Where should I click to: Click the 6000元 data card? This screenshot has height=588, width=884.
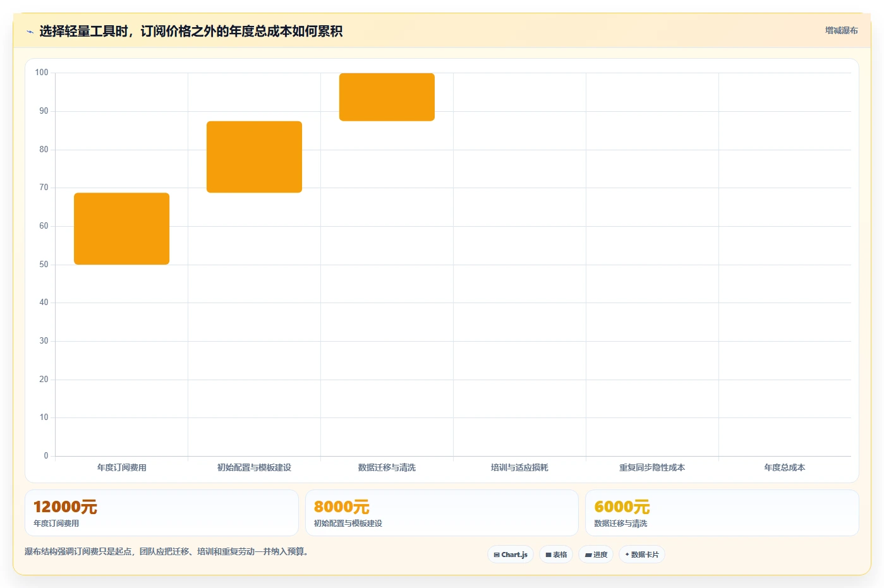722,513
